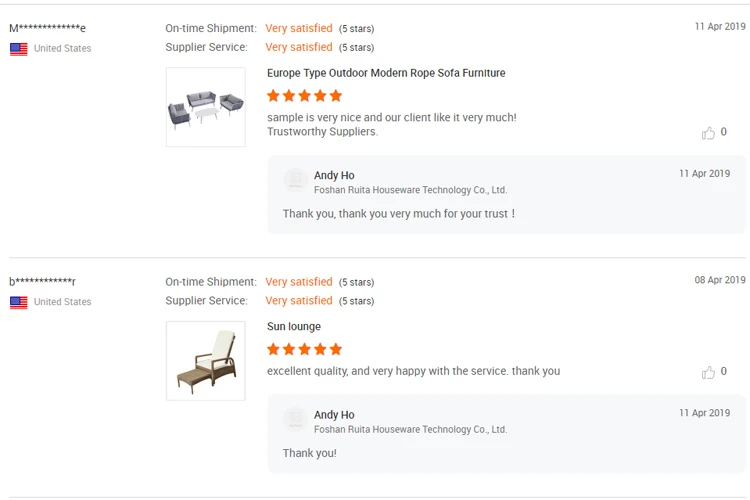Click second review's Supplier Service Very satisfied
The width and height of the screenshot is (750, 500).
[x=298, y=300]
